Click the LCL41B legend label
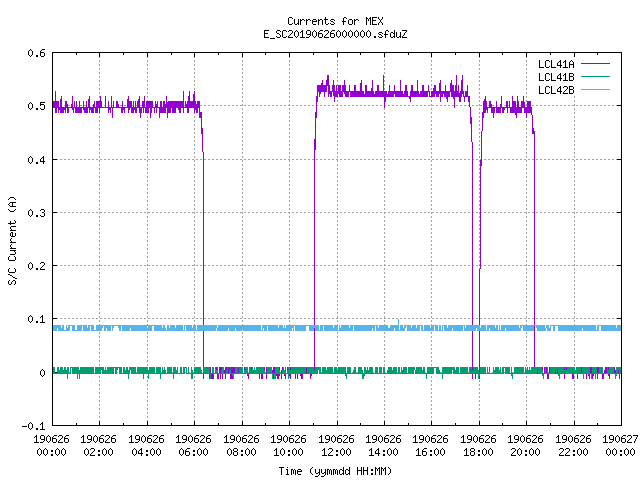640x480 pixels. click(556, 77)
